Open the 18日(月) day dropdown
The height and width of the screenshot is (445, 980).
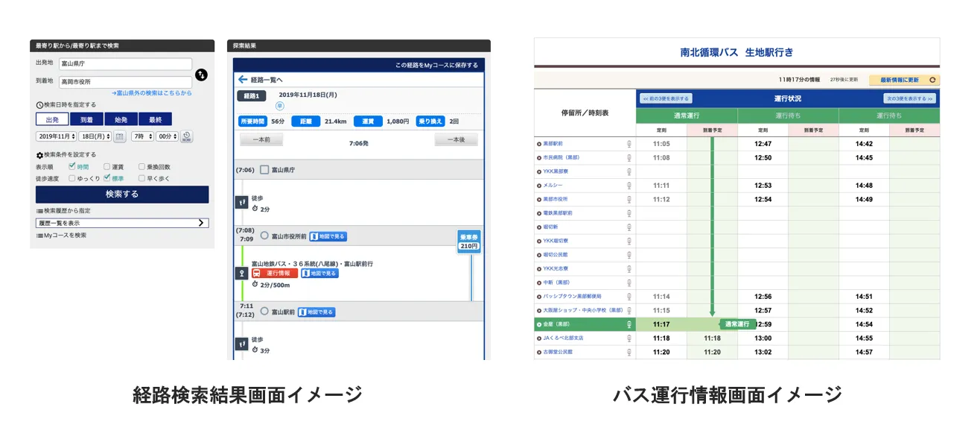tap(95, 136)
